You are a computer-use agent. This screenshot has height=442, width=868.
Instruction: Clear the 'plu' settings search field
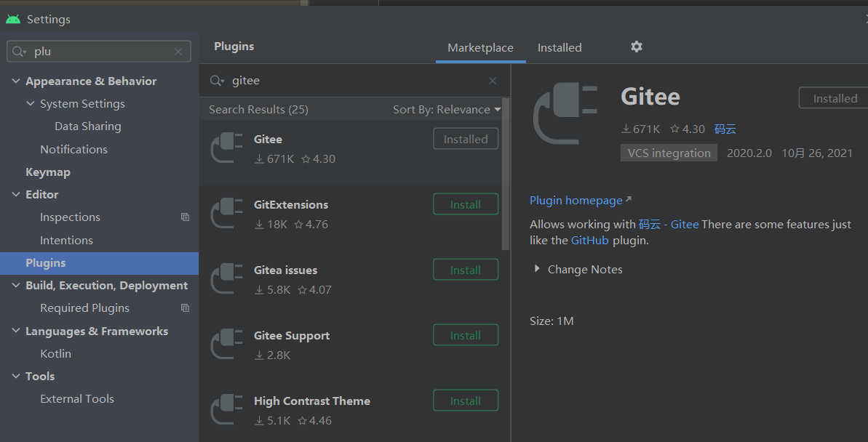[178, 52]
